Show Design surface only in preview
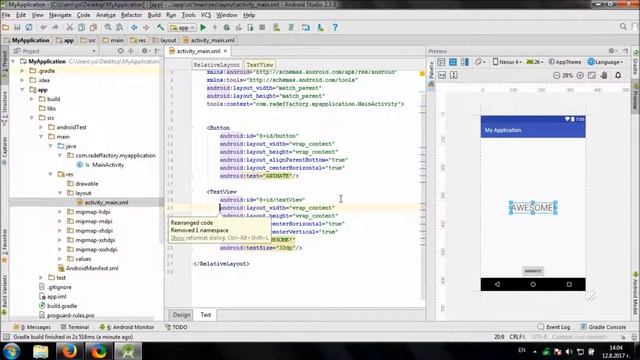The height and width of the screenshot is (360, 640). point(441,62)
